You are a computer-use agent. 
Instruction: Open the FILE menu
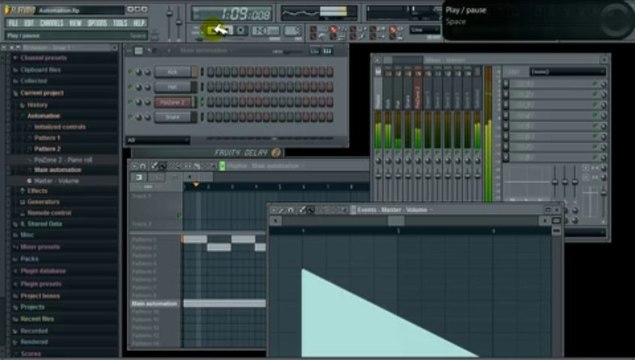tap(13, 23)
